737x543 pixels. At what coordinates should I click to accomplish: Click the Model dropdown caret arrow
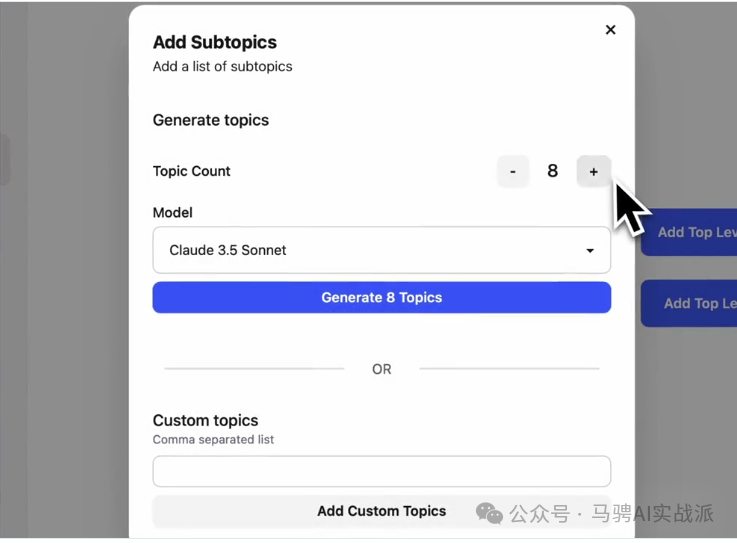click(x=590, y=251)
